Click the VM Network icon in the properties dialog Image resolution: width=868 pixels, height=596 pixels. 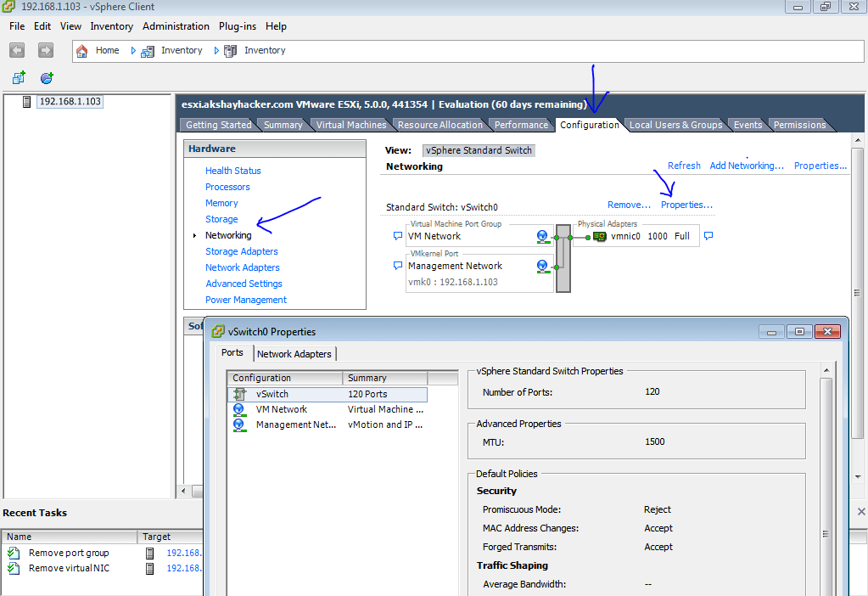pyautogui.click(x=240, y=409)
